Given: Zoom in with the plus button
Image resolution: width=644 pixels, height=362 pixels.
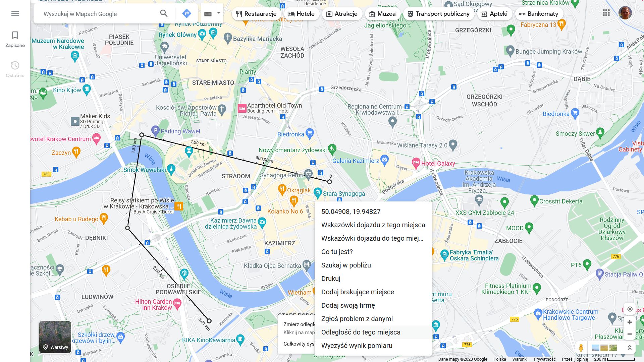Looking at the screenshot, I should click(630, 322).
